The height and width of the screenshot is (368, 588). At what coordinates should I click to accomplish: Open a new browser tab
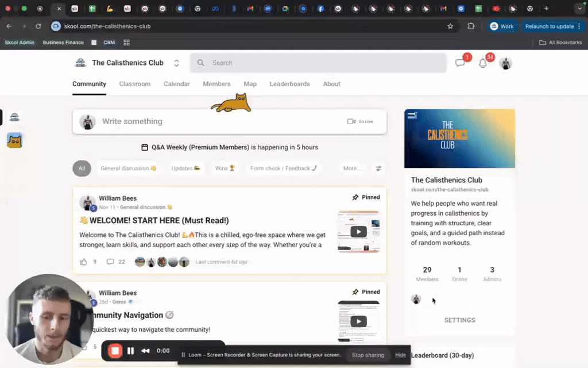pyautogui.click(x=546, y=8)
